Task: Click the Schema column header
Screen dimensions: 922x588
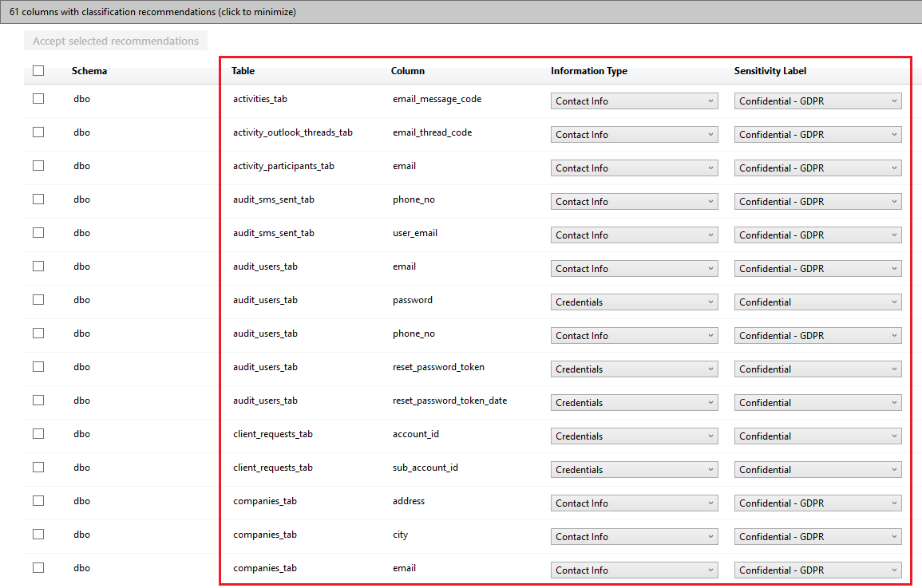Action: (89, 71)
